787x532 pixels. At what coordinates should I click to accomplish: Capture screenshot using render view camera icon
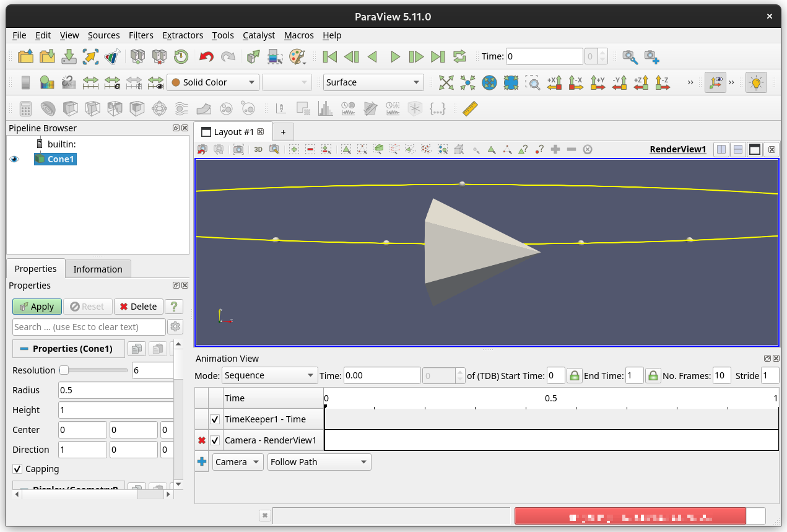coord(238,149)
